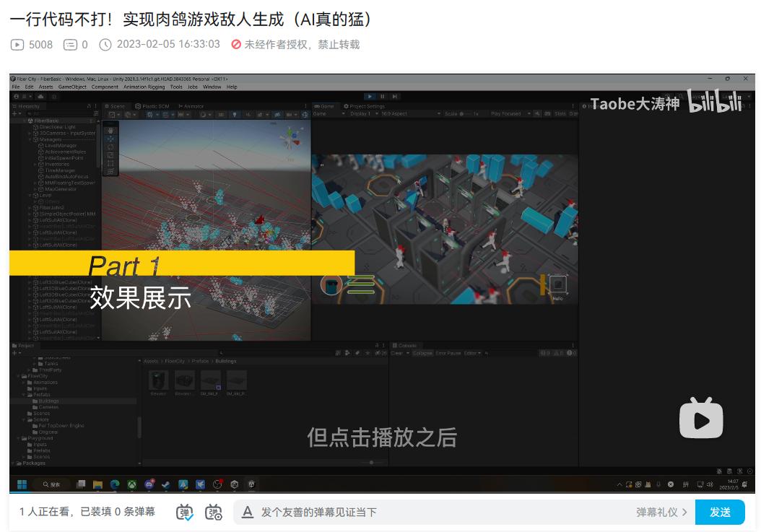Toggle Stats in Game view

(x=560, y=113)
